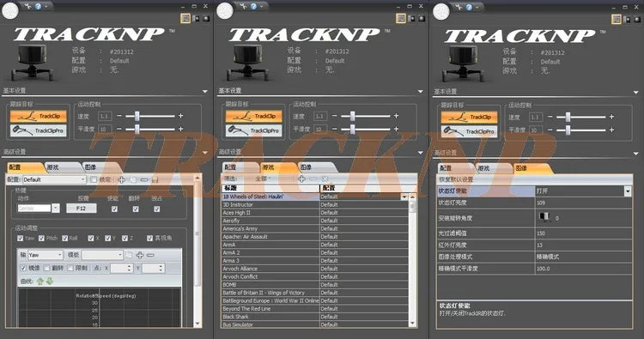This screenshot has height=339, width=644.
Task: Click 恢复默认设置 in right window
Action: click(456, 179)
